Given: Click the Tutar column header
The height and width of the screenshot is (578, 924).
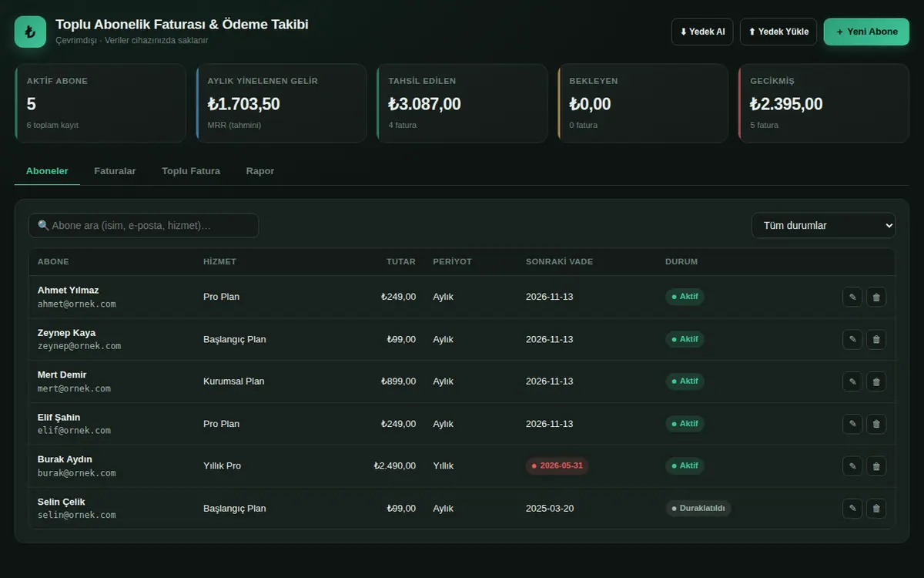Looking at the screenshot, I should pos(401,262).
